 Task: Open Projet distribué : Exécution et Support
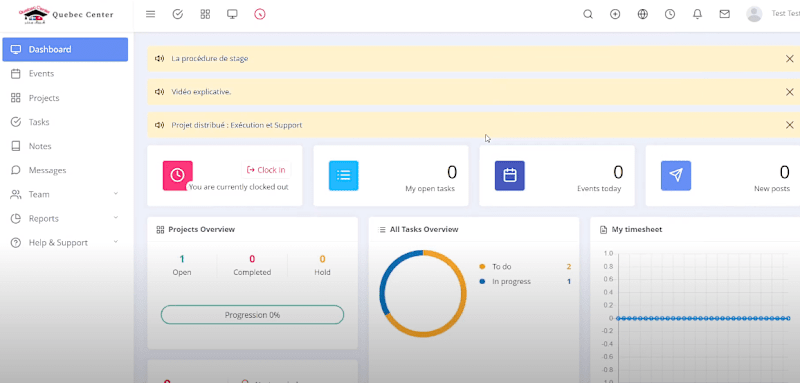(237, 125)
